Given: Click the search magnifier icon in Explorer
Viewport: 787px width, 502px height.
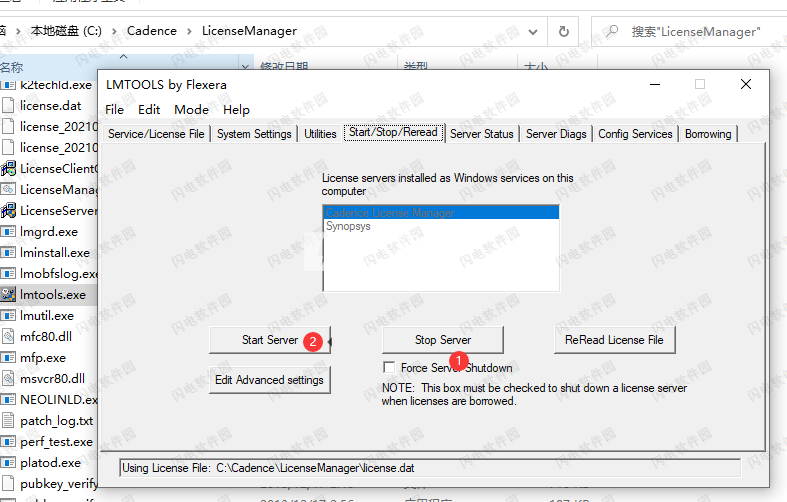Looking at the screenshot, I should tap(612, 32).
